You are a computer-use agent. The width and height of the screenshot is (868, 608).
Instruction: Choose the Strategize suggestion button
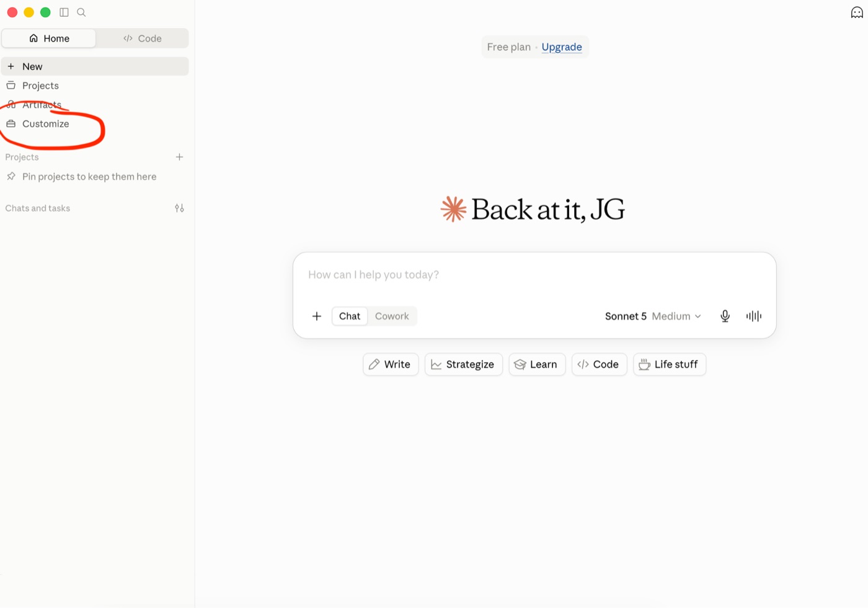(463, 365)
